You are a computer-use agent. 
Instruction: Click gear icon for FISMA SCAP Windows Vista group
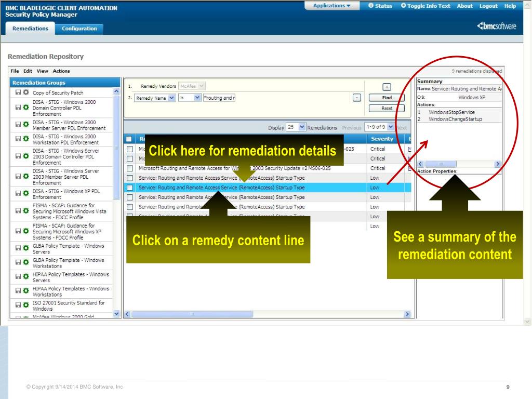(26, 211)
